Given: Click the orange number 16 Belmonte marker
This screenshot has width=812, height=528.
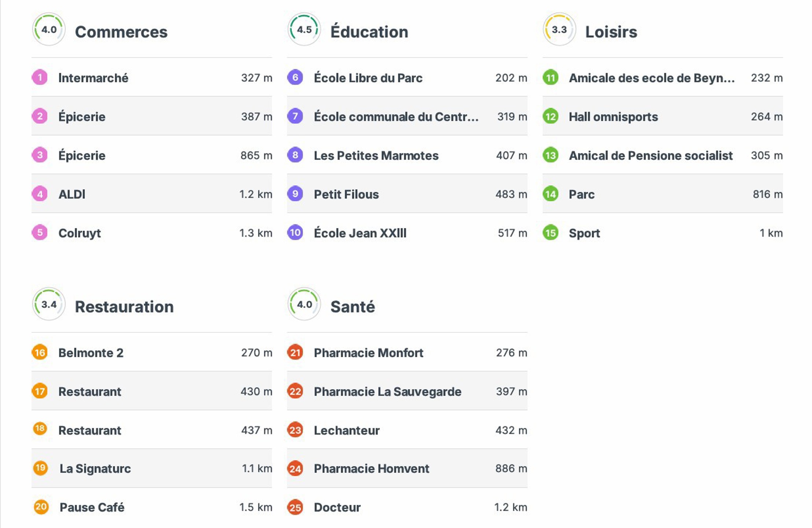Looking at the screenshot, I should tap(40, 353).
